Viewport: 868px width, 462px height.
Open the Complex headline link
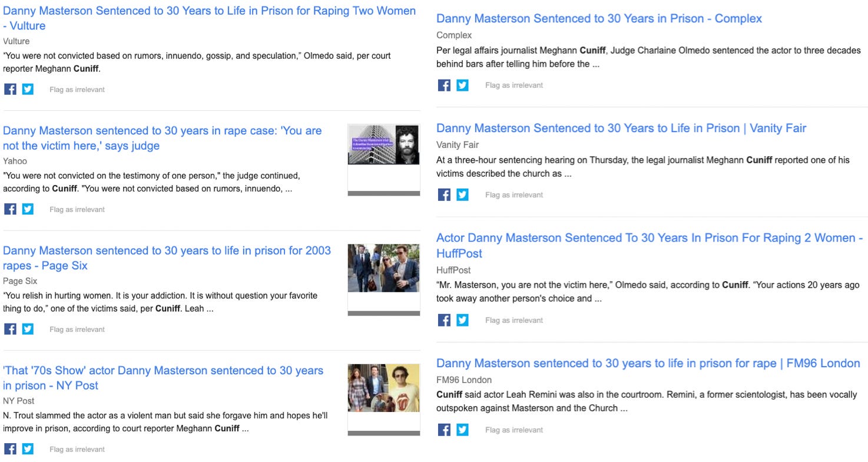(x=599, y=18)
